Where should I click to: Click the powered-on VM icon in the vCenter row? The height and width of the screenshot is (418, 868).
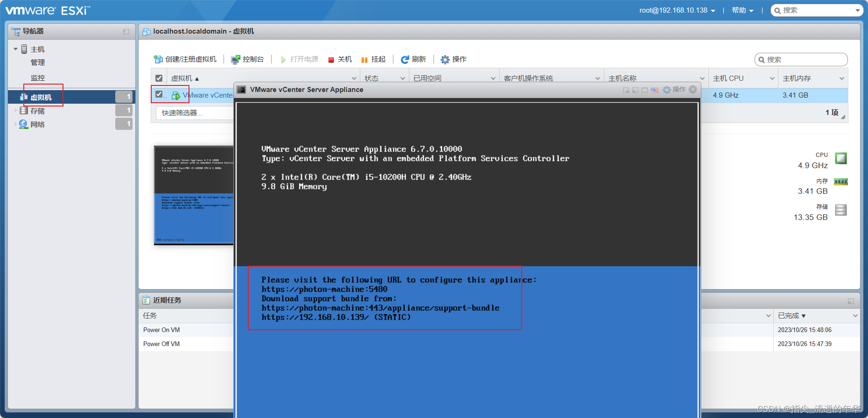176,95
